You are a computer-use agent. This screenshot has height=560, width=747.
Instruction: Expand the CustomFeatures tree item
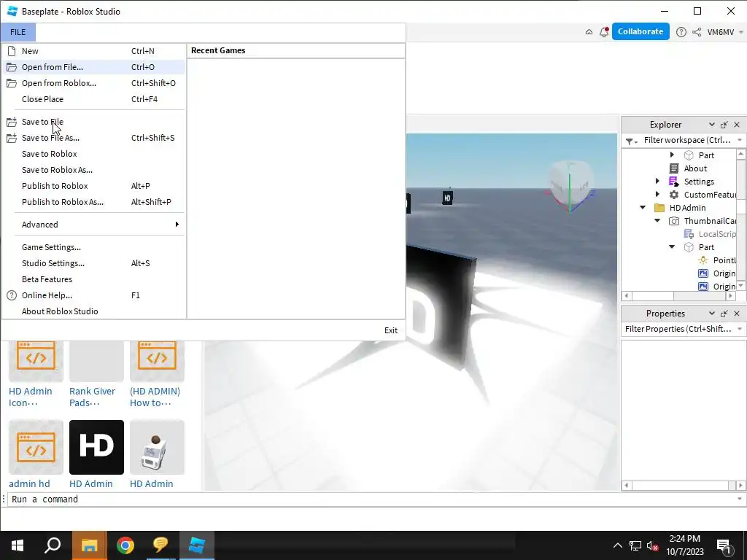click(657, 194)
